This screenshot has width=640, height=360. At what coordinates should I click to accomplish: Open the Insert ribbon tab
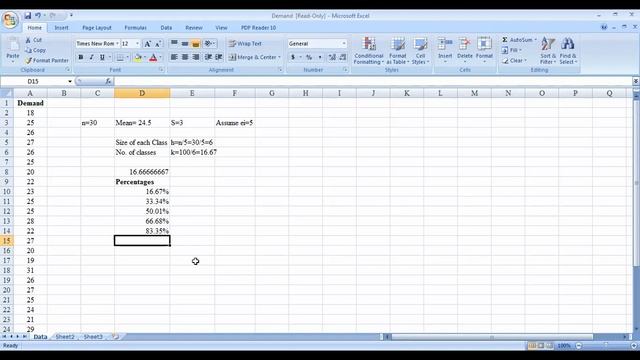click(x=61, y=28)
